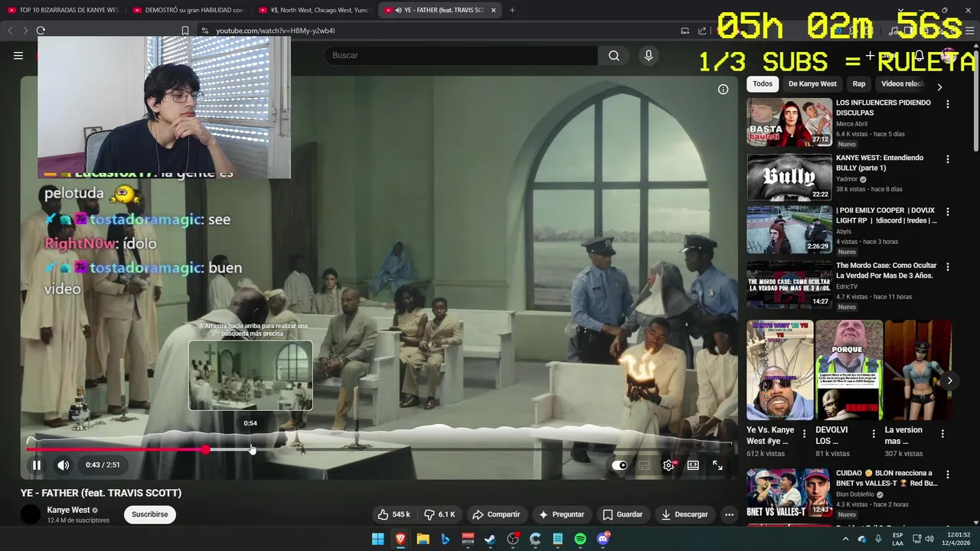Open options for Ye Vs. Kanye short
Screen dimensions: 980x551
coord(804,433)
